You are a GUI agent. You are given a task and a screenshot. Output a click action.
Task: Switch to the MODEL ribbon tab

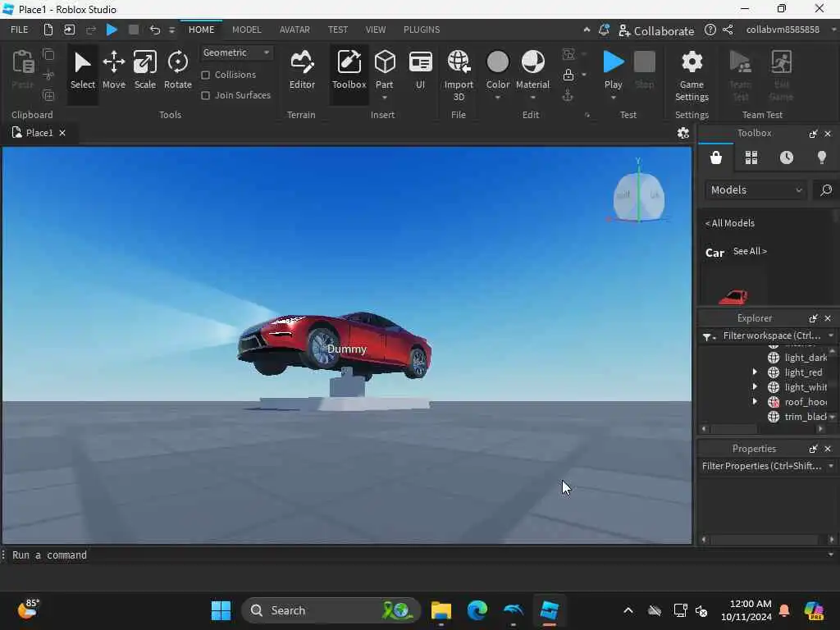pyautogui.click(x=246, y=30)
